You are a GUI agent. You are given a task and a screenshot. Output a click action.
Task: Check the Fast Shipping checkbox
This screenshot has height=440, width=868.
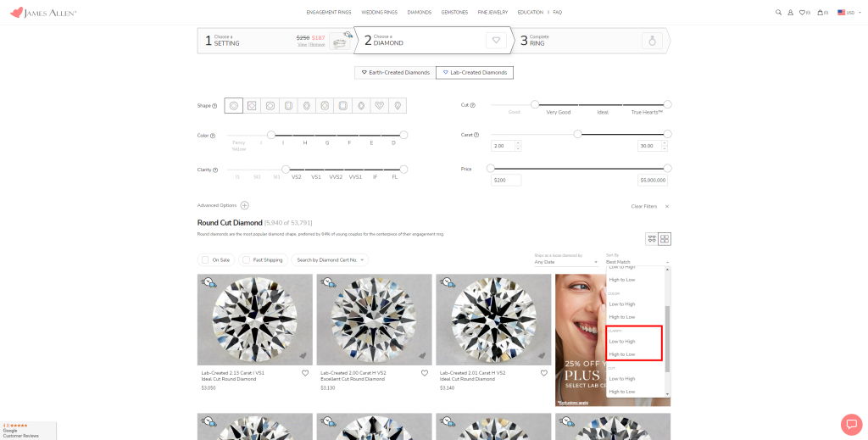click(x=246, y=259)
